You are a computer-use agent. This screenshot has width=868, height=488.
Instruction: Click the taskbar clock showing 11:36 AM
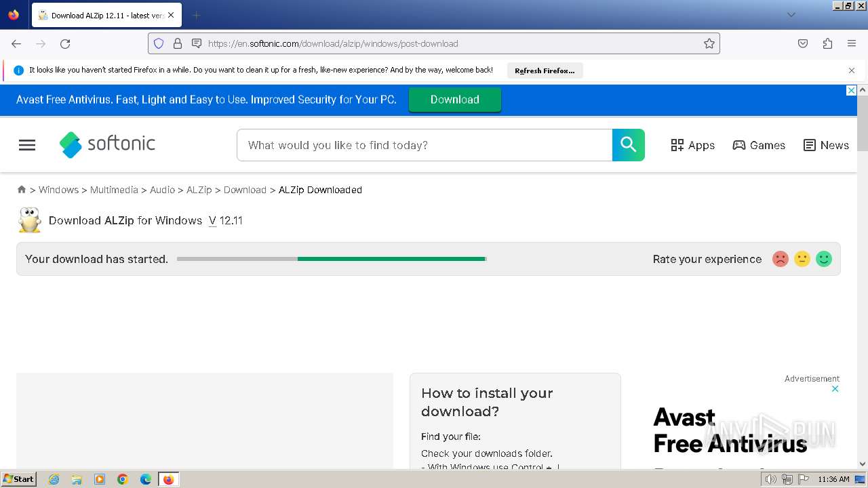833,479
